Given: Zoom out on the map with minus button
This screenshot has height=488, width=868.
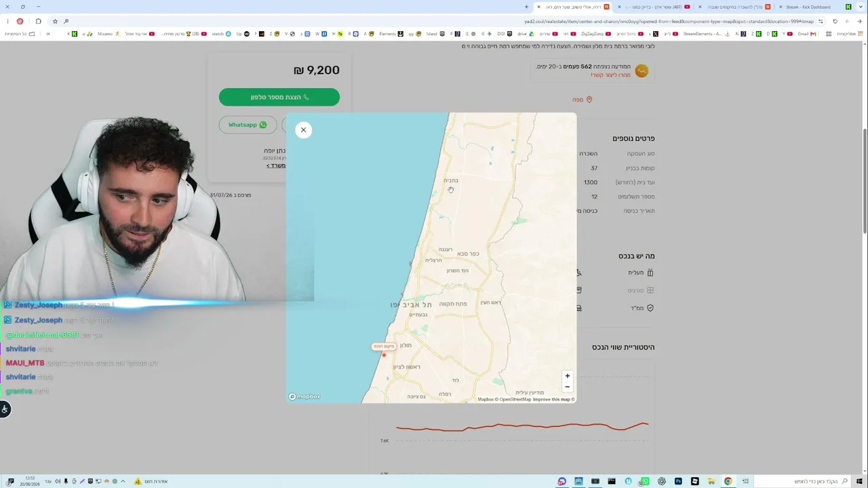Looking at the screenshot, I should pos(568,387).
